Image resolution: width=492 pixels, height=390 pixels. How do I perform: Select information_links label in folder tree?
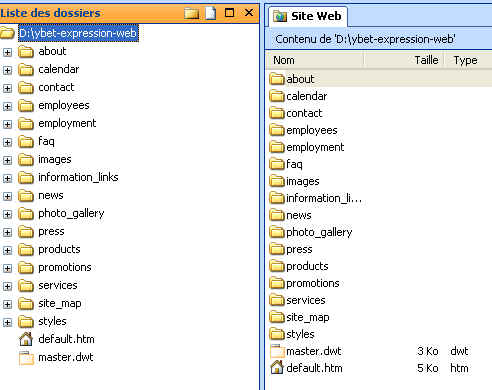pos(78,177)
